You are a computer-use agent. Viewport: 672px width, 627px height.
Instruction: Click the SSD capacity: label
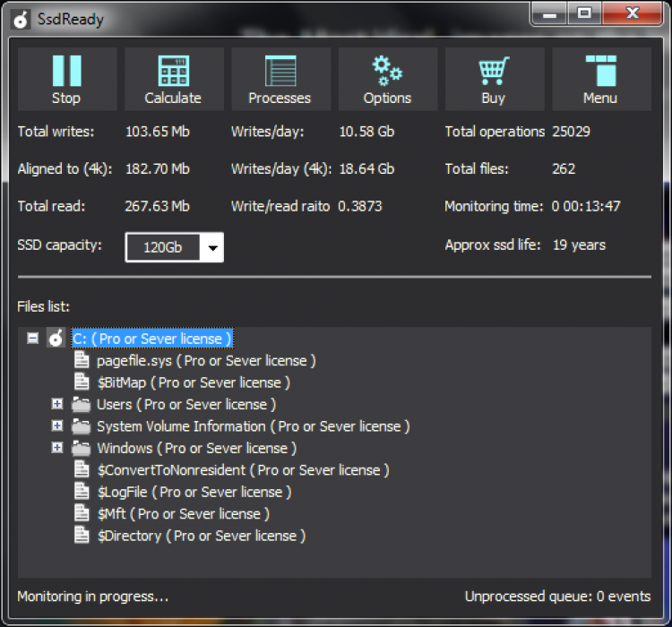[59, 245]
